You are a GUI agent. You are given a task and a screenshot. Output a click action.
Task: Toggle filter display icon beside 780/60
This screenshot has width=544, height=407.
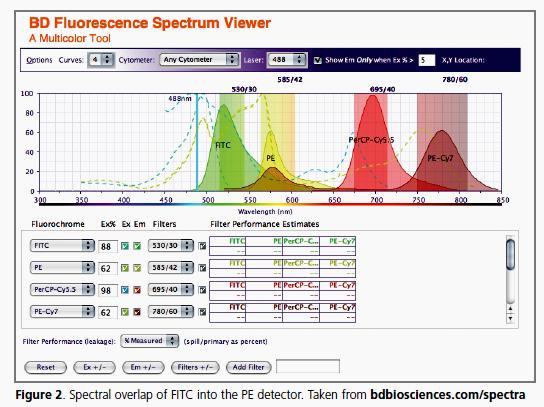pyautogui.click(x=202, y=312)
